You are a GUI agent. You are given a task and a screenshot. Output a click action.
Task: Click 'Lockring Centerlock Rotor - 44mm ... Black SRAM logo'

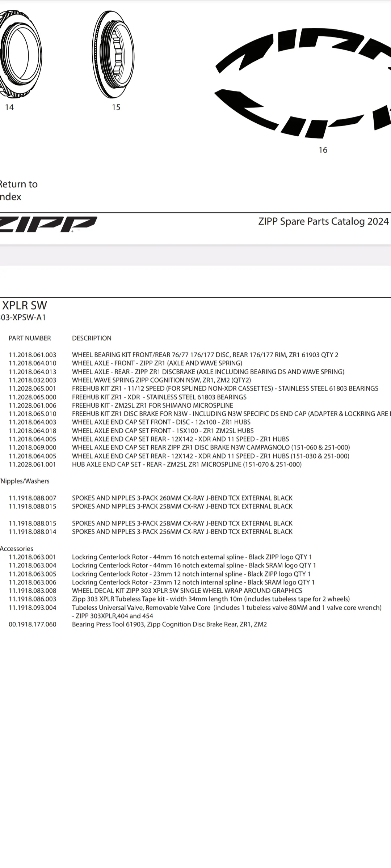pyautogui.click(x=194, y=565)
